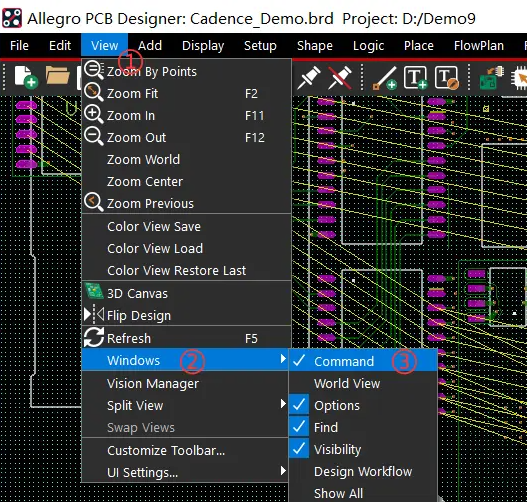This screenshot has height=502, width=527.
Task: Open the Add menu
Action: (x=150, y=45)
